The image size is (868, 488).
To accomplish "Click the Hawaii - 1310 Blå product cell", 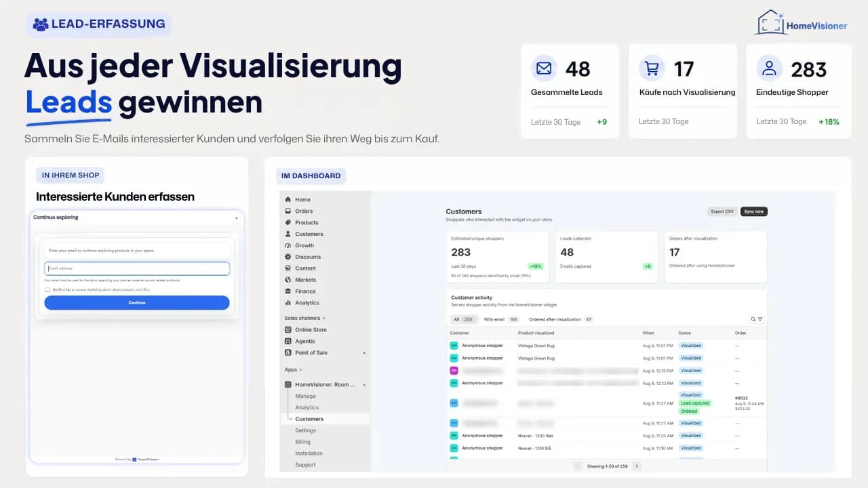I will click(535, 448).
